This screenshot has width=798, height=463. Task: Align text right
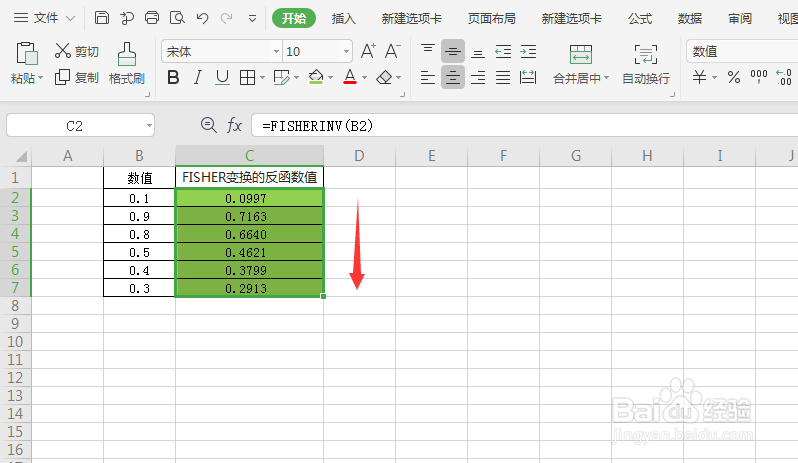(477, 78)
